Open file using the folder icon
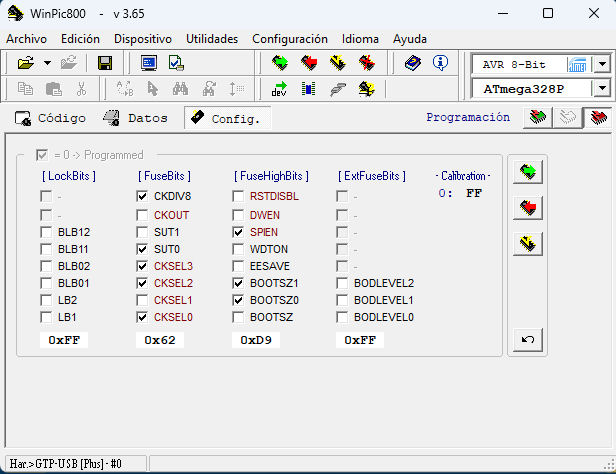 26,63
